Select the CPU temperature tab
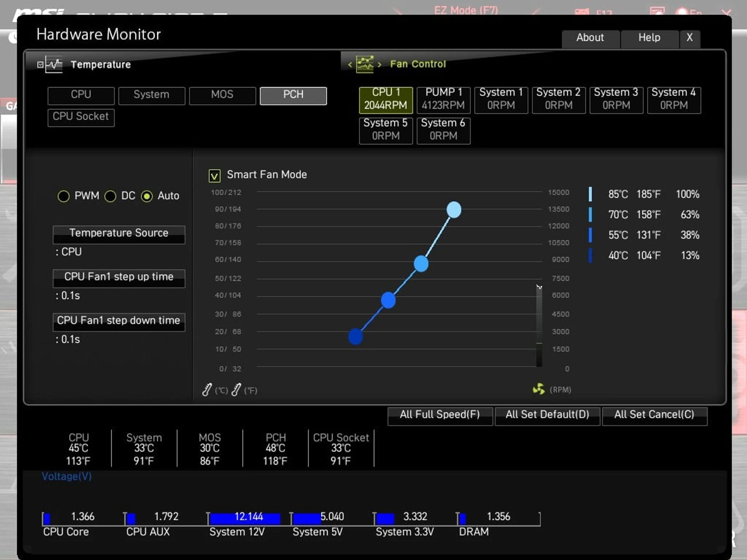 tap(81, 96)
